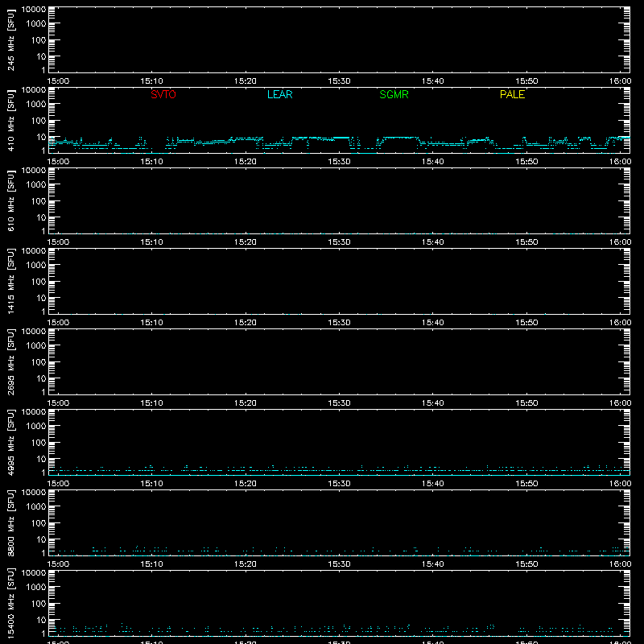644x644 pixels.
Task: Click 15:30 time label of 245 MHz plot
Action: pos(339,81)
